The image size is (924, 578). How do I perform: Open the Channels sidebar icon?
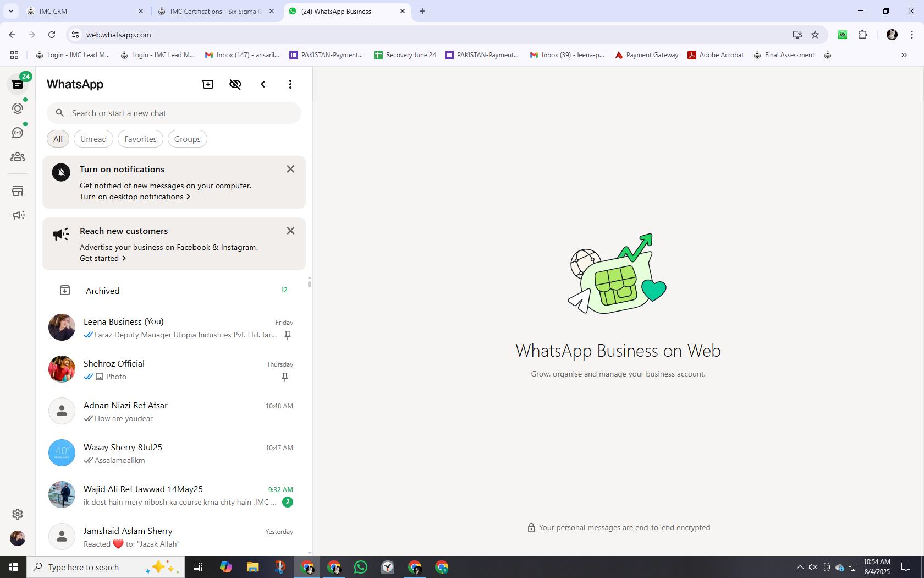(x=18, y=133)
